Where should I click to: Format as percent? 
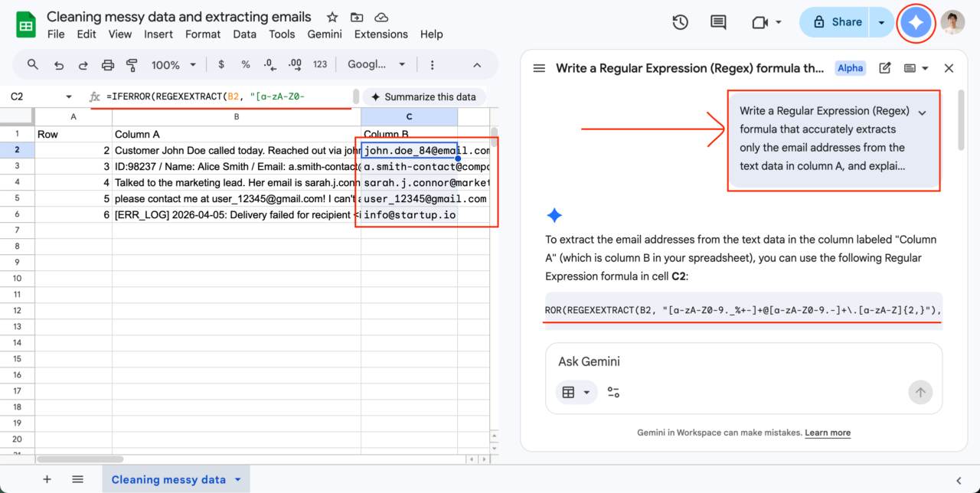pyautogui.click(x=246, y=65)
